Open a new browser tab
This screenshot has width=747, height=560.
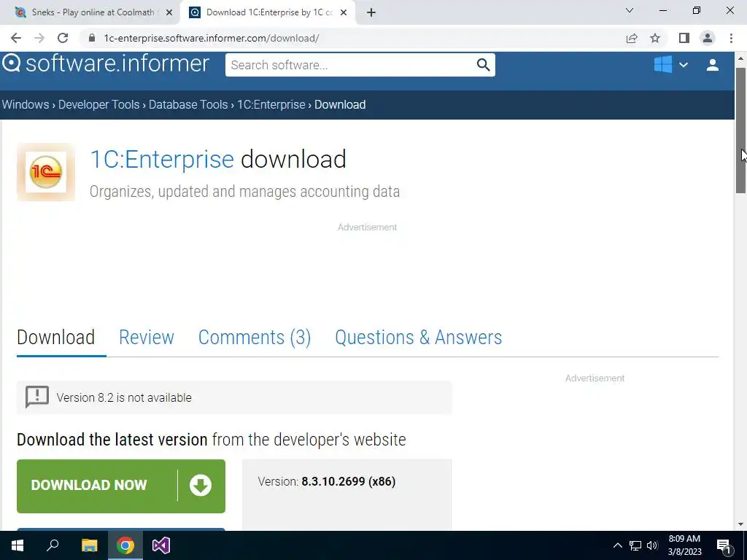point(371,12)
